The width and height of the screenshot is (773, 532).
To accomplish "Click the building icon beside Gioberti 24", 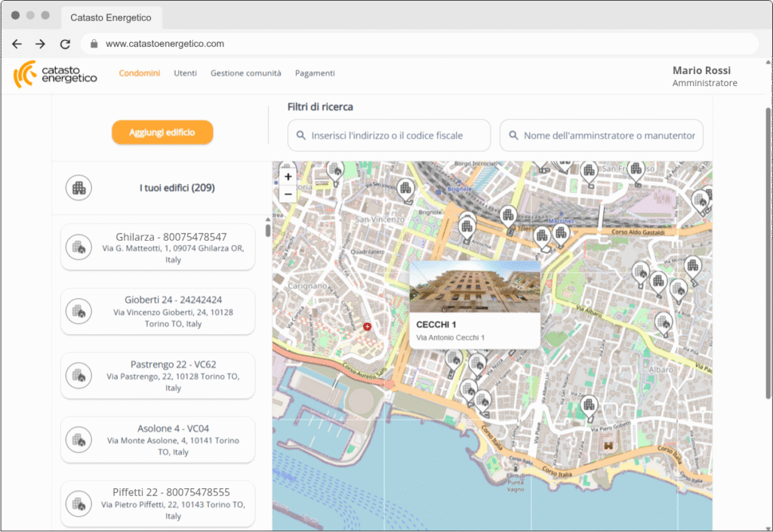I will (78, 311).
